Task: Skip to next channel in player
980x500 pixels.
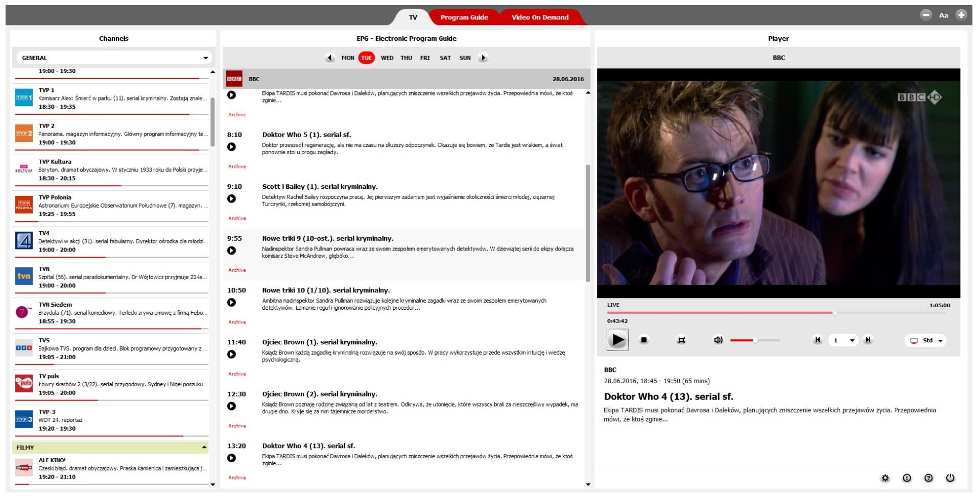Action: [x=868, y=340]
